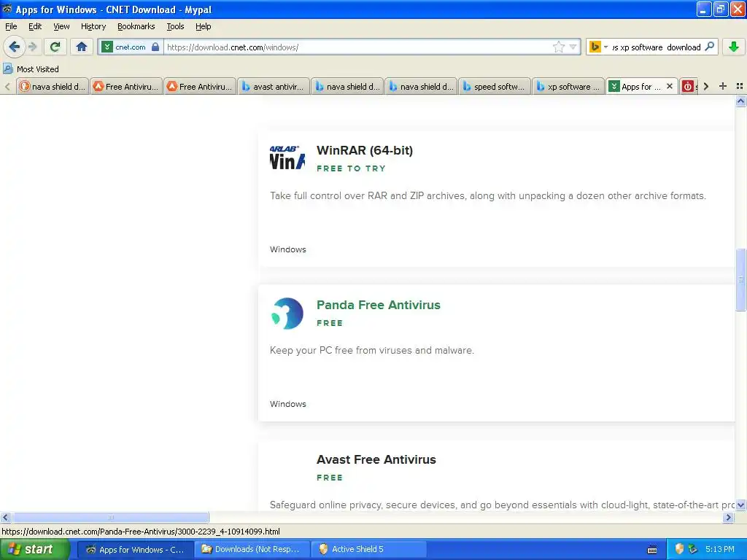Open the Avast Free Antivirus link
Image resolution: width=747 pixels, height=560 pixels.
coord(376,459)
